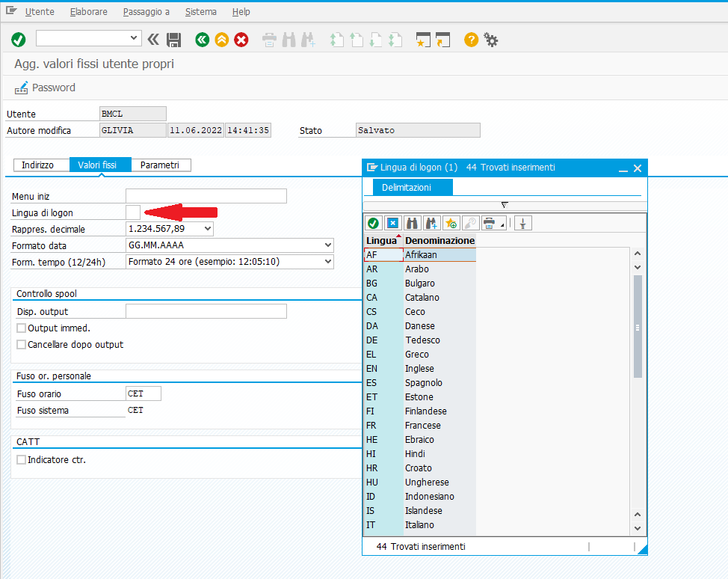This screenshot has height=579, width=728.
Task: Click the popup list vertical scrollbar thumb
Action: pos(638,326)
